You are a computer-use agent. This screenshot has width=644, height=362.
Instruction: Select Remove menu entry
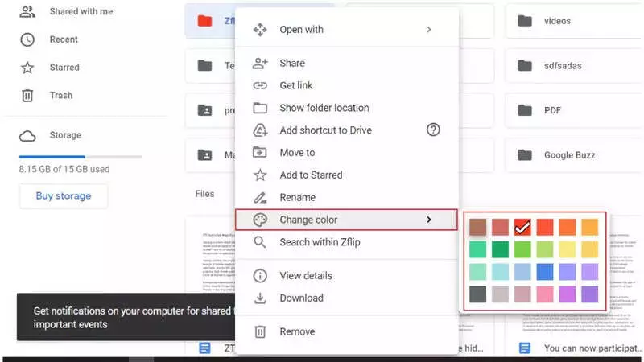[x=347, y=331]
